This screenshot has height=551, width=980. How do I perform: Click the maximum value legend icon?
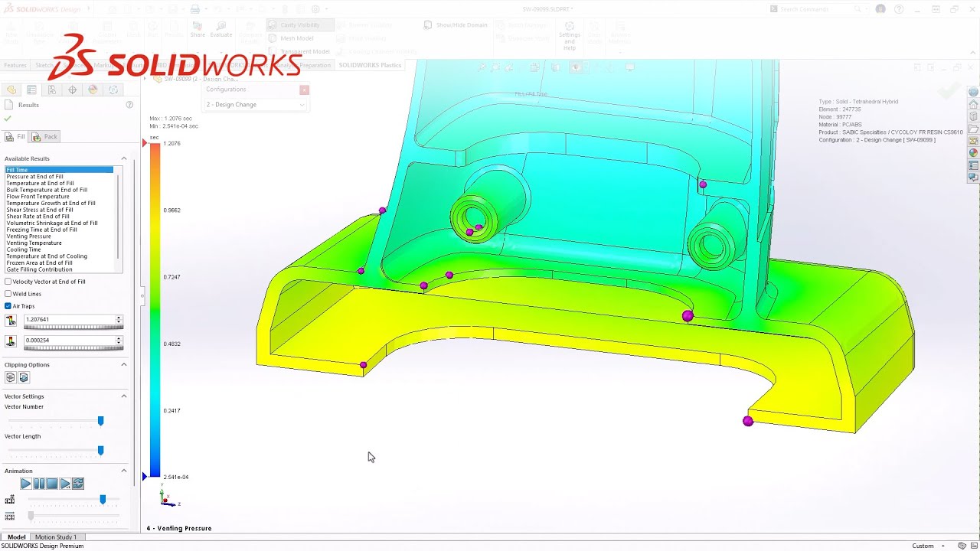pyautogui.click(x=11, y=320)
